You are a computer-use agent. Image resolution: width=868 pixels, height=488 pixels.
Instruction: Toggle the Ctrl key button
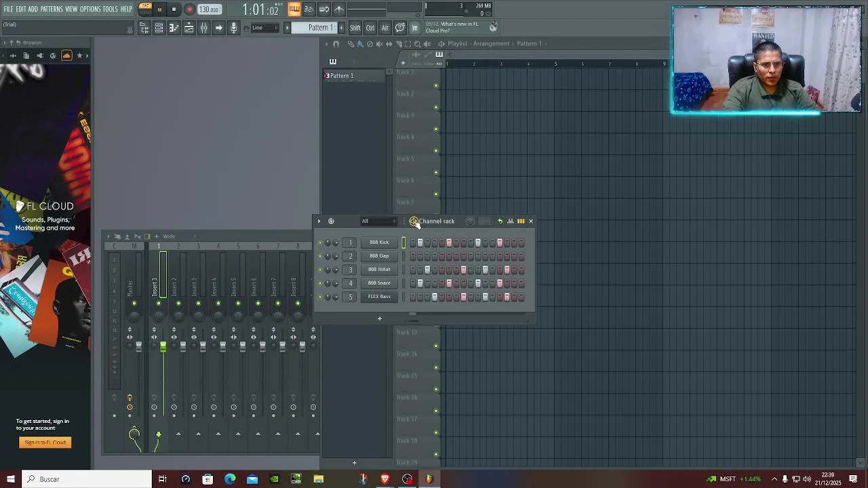[x=370, y=28]
